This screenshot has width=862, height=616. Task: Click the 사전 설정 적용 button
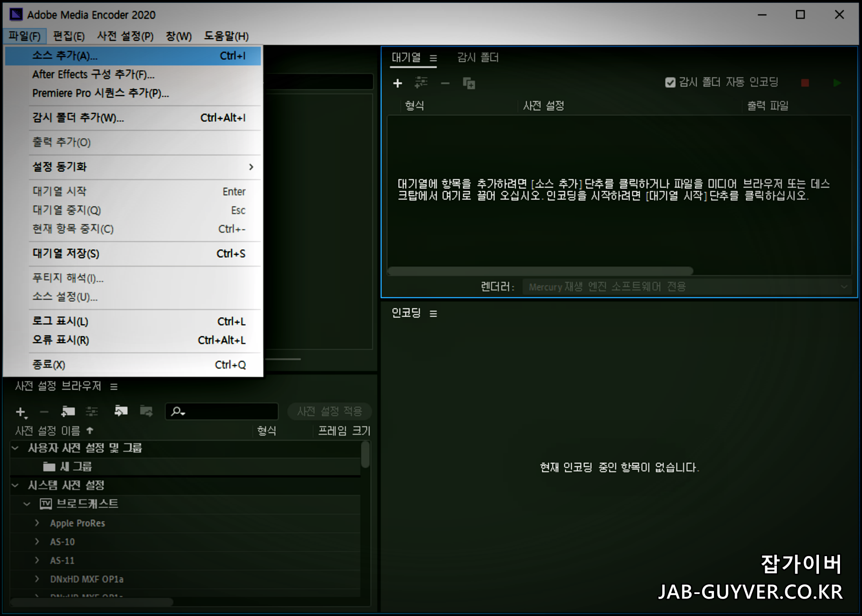(x=329, y=411)
